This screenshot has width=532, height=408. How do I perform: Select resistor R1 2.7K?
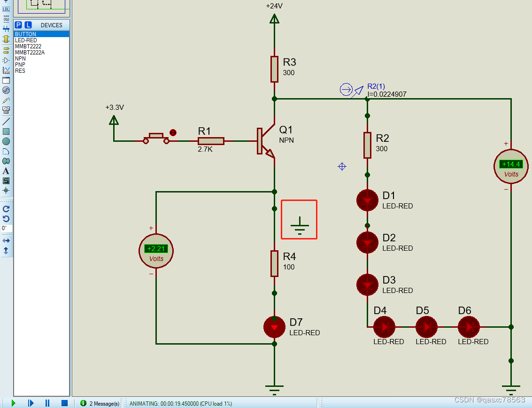click(x=211, y=141)
